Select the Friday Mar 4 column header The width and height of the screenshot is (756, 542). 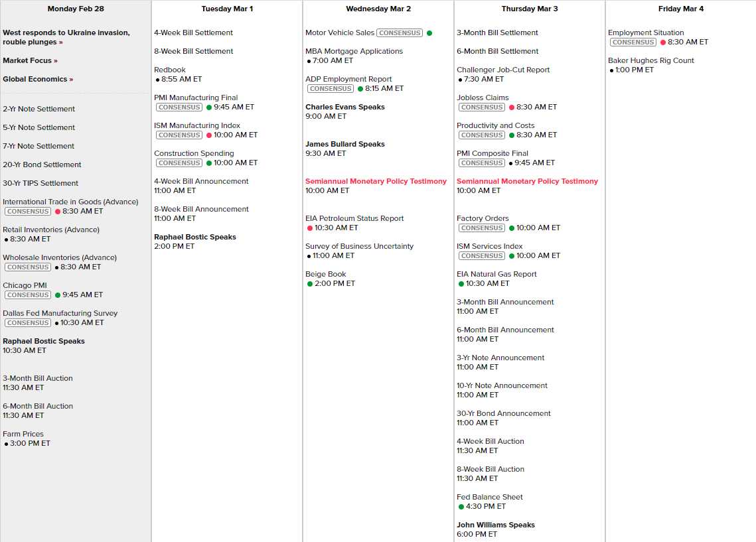(680, 9)
